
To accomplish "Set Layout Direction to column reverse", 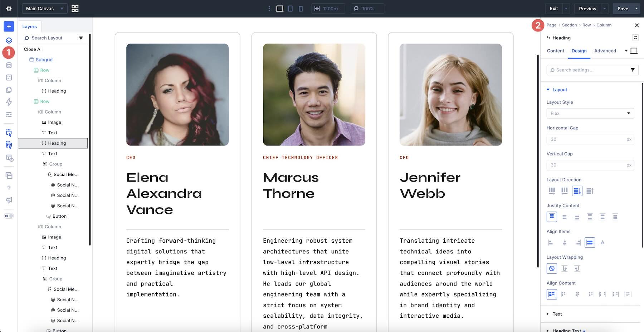I will pyautogui.click(x=590, y=191).
